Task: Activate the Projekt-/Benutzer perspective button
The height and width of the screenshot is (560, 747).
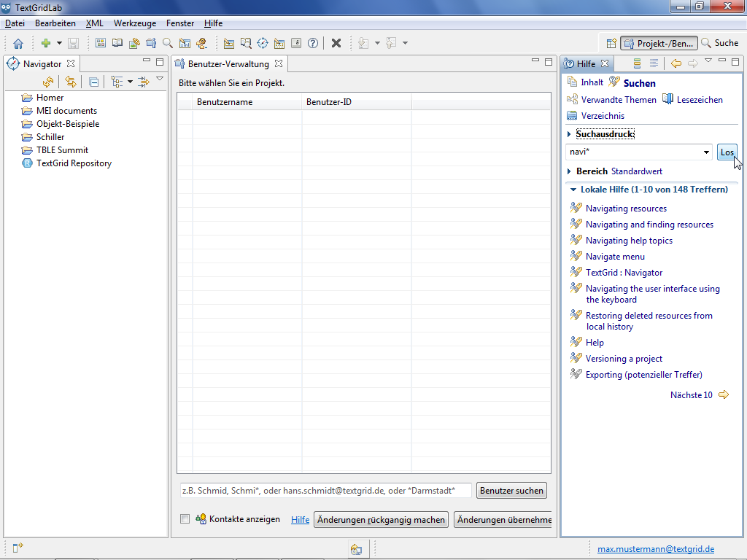Action: click(x=660, y=43)
